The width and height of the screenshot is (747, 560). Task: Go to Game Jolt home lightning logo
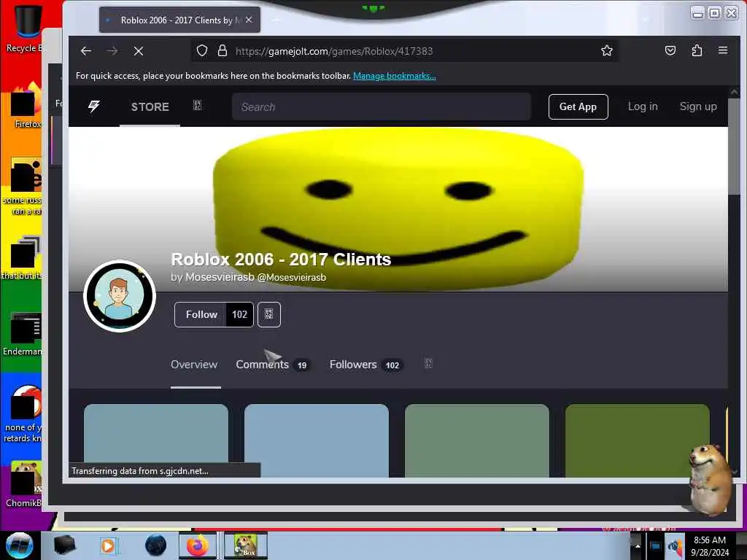(94, 106)
